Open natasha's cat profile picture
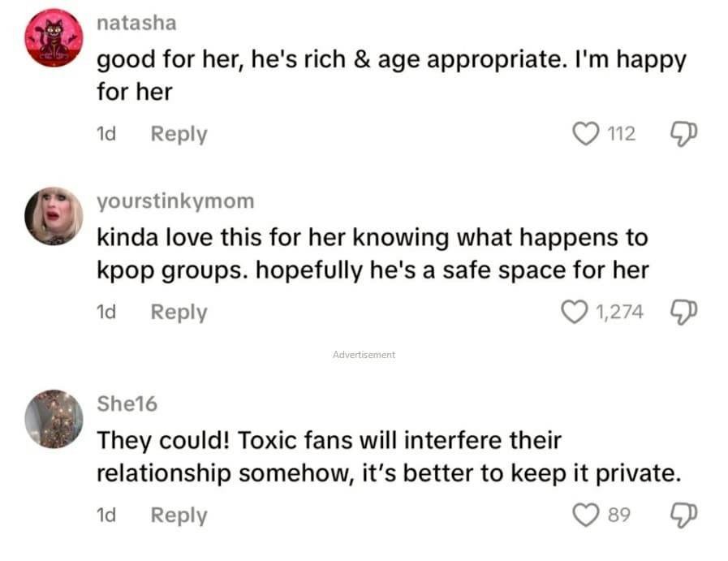 (54, 37)
